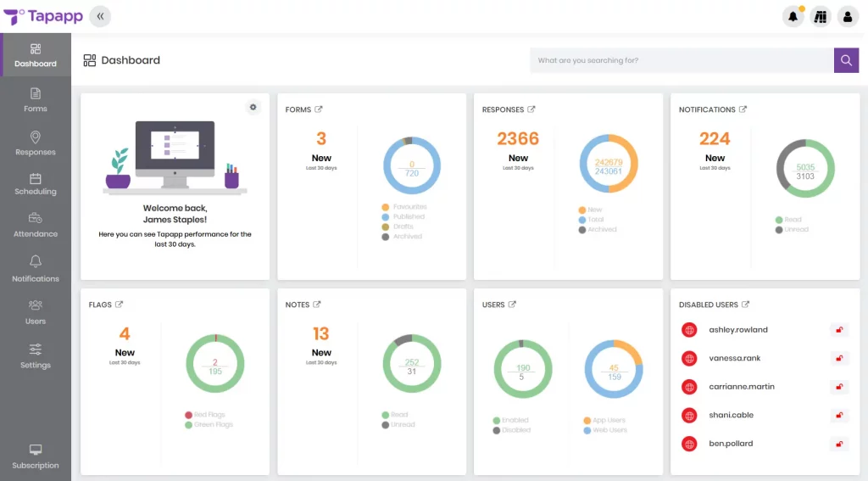Unlock disabled user vanessa.rank
The image size is (868, 481).
click(x=839, y=358)
